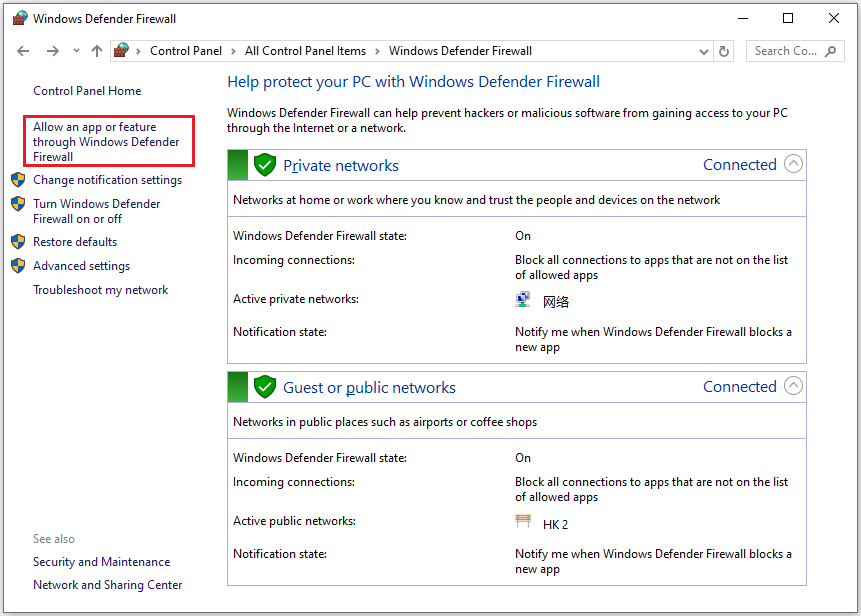Viewport: 861px width, 616px height.
Task: Maximize the Windows Defender Firewall window
Action: [x=788, y=18]
